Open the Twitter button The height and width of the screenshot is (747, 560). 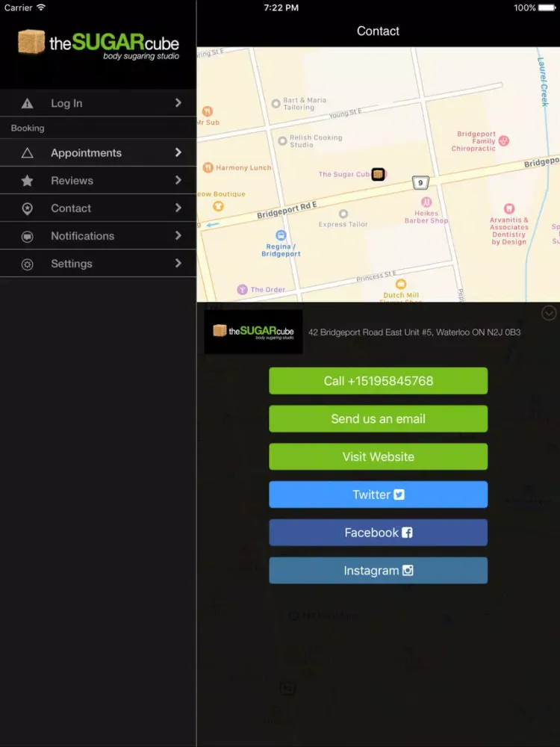378,495
